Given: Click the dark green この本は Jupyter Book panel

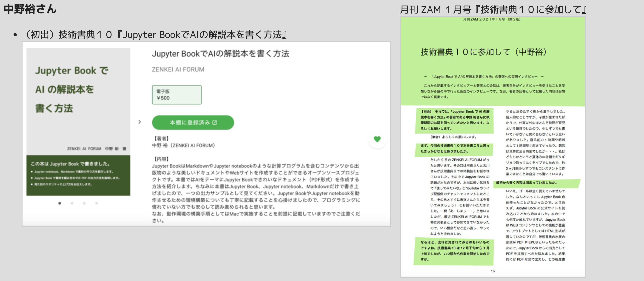Looking at the screenshot, I should pos(78,175).
